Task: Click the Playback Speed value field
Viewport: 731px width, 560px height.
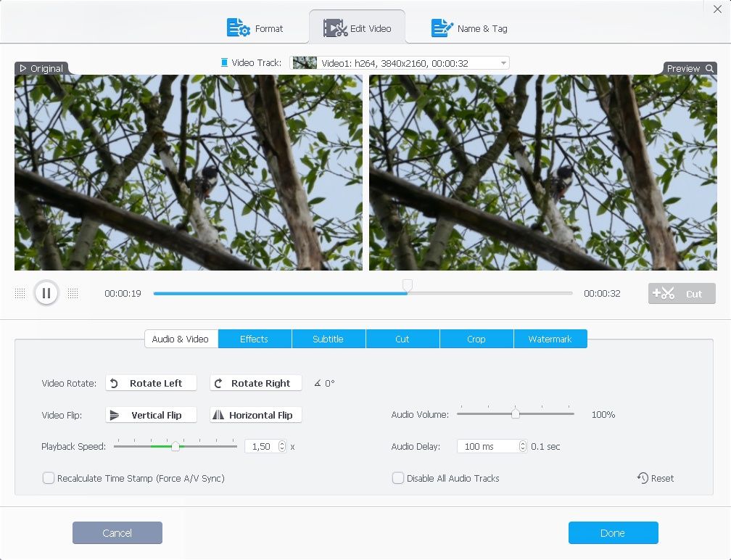Action: pos(262,446)
